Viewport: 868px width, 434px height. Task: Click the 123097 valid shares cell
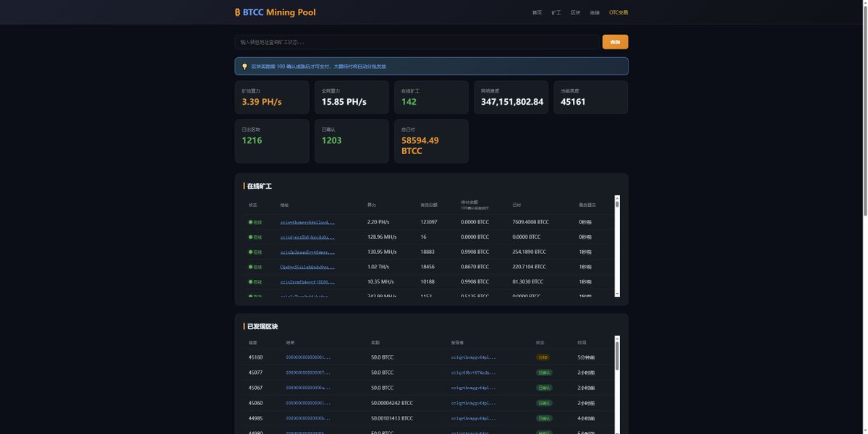click(x=429, y=222)
